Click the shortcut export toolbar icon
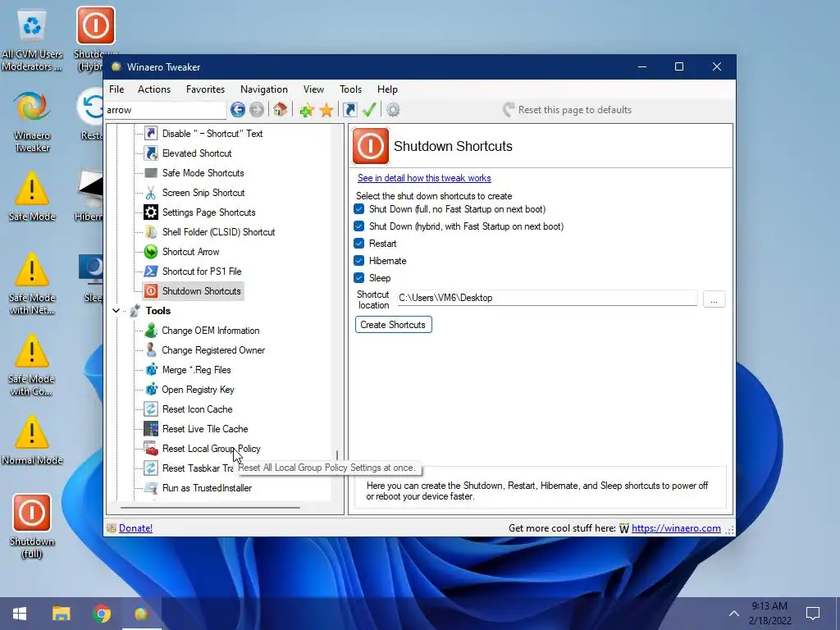 tap(350, 110)
